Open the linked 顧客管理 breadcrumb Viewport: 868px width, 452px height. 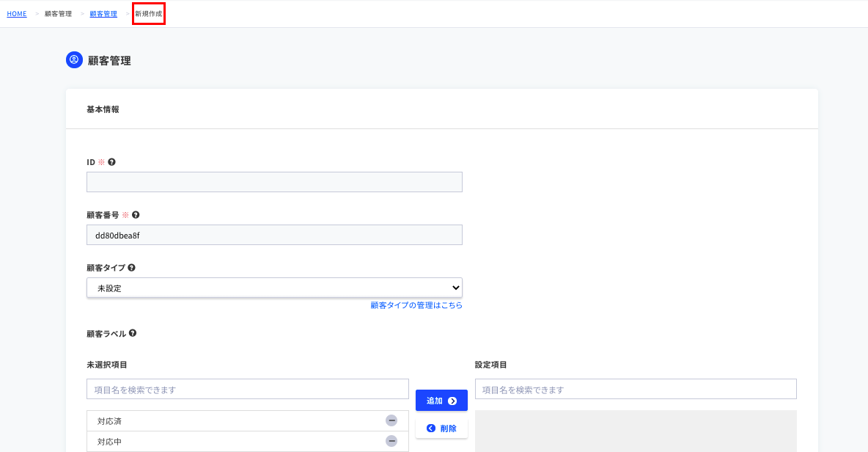tap(103, 14)
